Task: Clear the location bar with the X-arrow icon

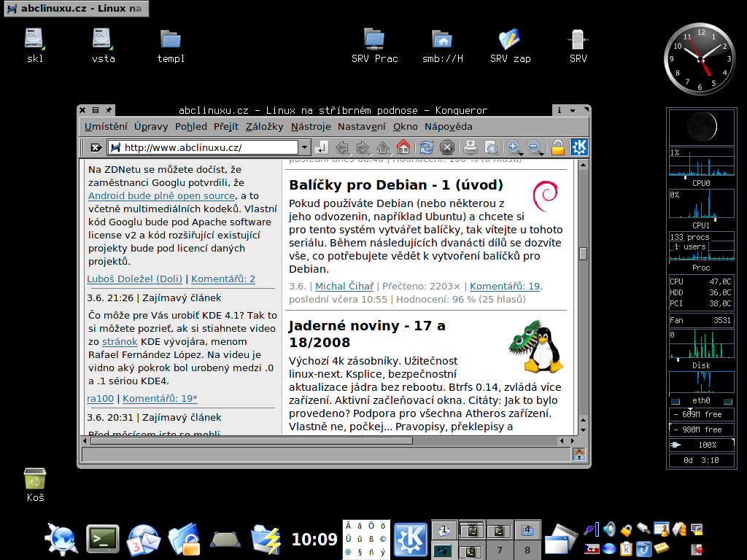Action: pos(96,147)
